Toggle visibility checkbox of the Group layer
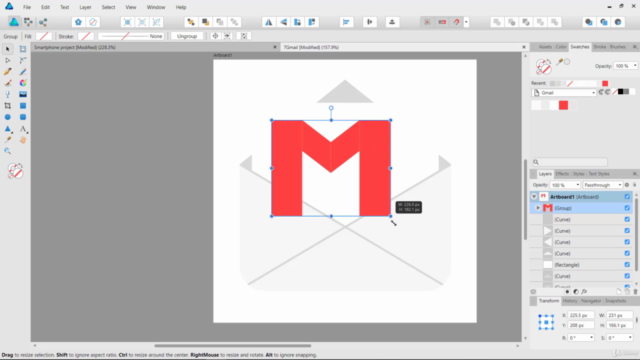 tap(627, 208)
